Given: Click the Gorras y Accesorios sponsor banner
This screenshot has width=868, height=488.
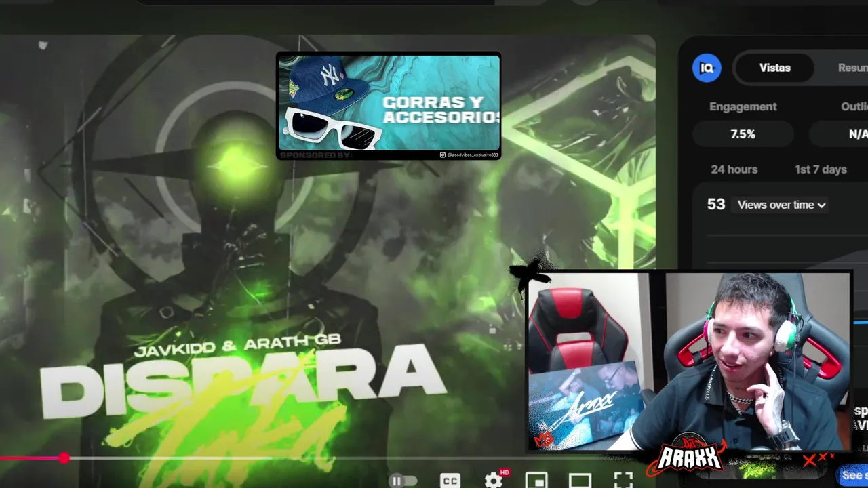Looking at the screenshot, I should [x=389, y=106].
